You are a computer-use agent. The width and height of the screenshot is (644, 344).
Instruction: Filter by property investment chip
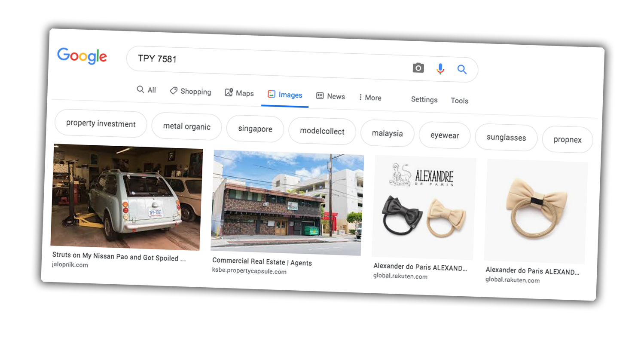point(101,123)
